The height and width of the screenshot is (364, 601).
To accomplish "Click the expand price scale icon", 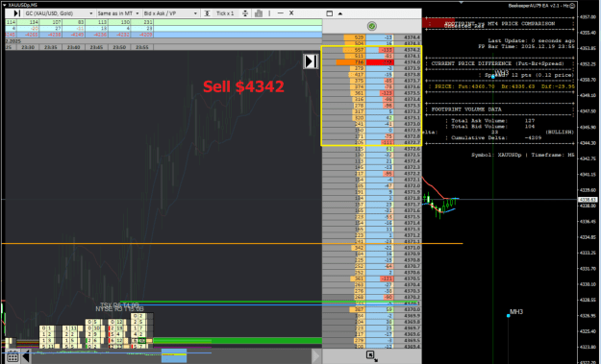I will point(245,13).
